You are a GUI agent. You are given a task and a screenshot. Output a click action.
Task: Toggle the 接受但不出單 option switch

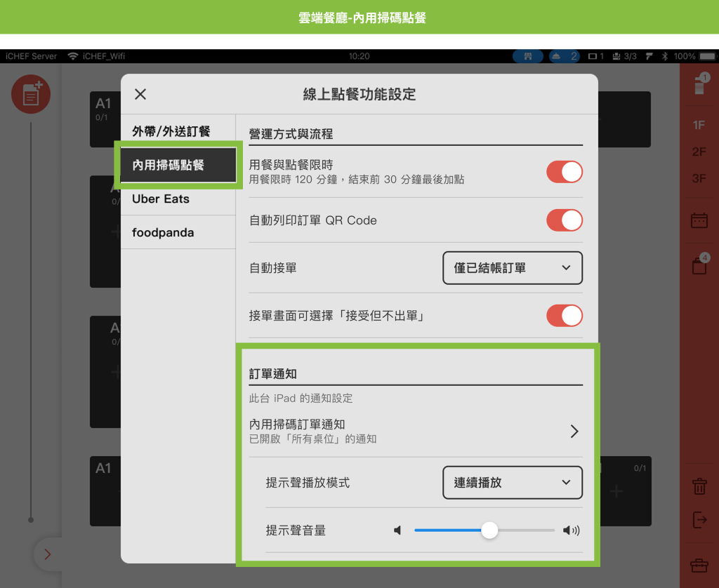tap(565, 316)
